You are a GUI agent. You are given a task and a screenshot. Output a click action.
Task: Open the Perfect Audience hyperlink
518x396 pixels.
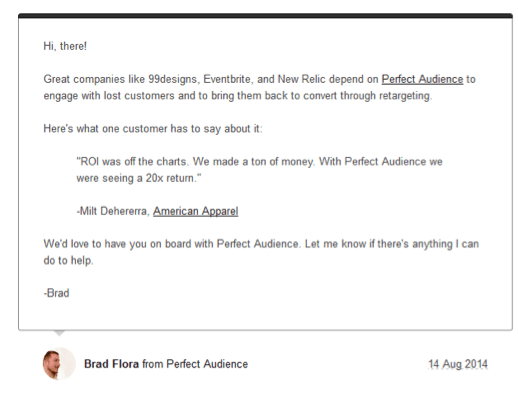coord(422,79)
